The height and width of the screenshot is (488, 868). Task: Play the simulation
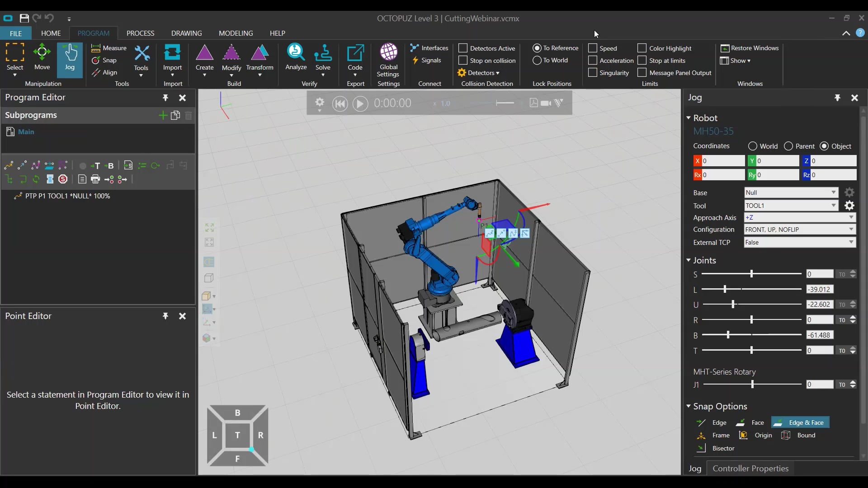[x=360, y=104]
